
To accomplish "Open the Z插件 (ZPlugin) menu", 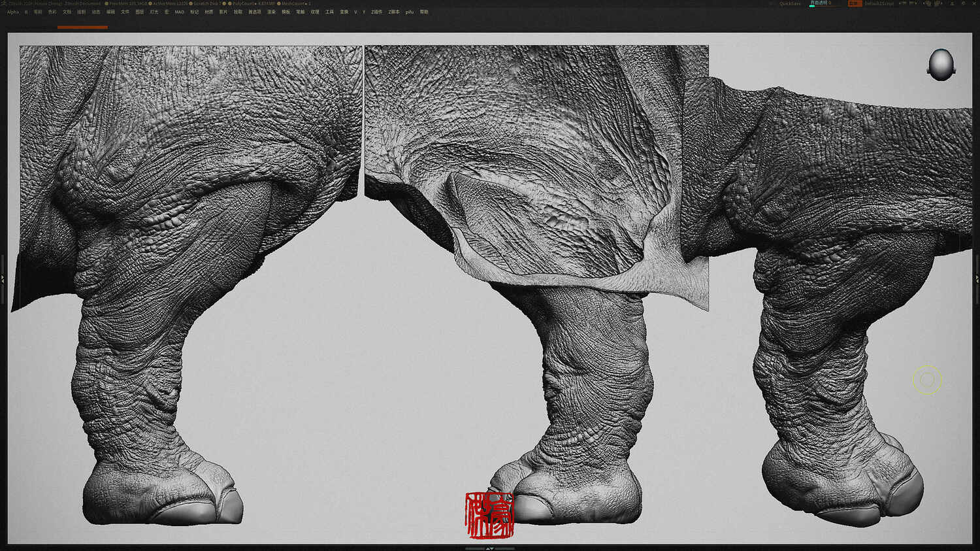I will point(376,12).
